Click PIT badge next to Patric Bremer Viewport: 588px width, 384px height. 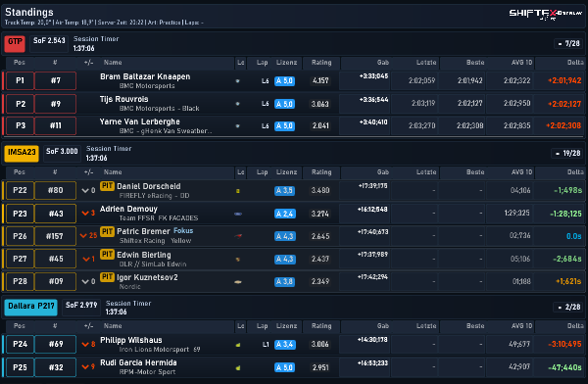click(x=107, y=231)
